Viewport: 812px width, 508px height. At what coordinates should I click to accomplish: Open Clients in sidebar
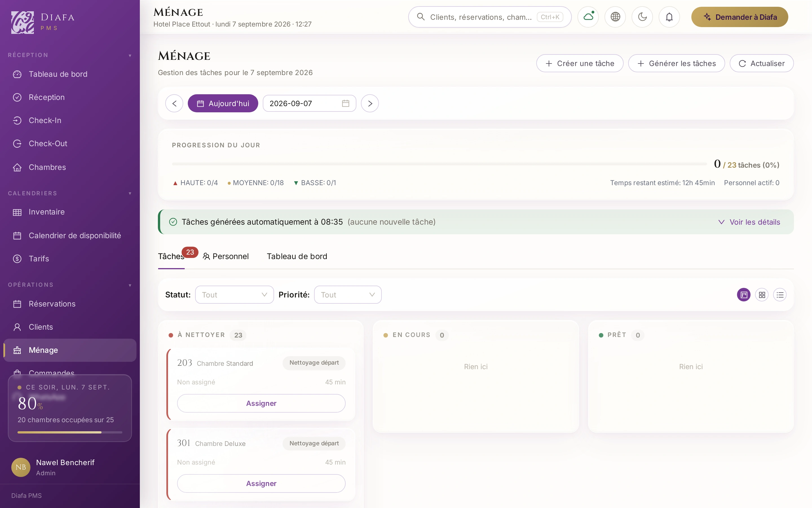tap(70, 327)
